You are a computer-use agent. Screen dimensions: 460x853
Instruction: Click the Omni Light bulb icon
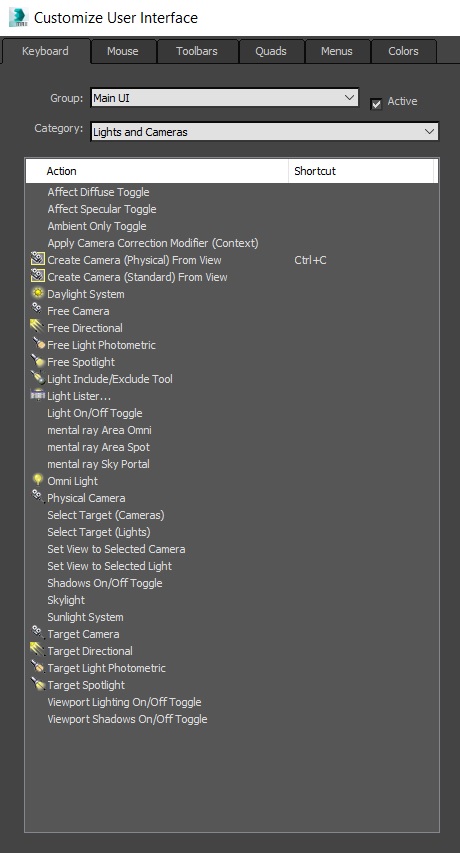pyautogui.click(x=38, y=480)
